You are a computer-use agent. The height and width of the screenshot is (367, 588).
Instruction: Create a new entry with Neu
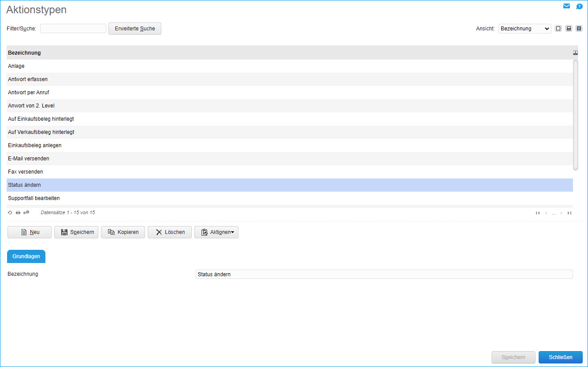(30, 232)
